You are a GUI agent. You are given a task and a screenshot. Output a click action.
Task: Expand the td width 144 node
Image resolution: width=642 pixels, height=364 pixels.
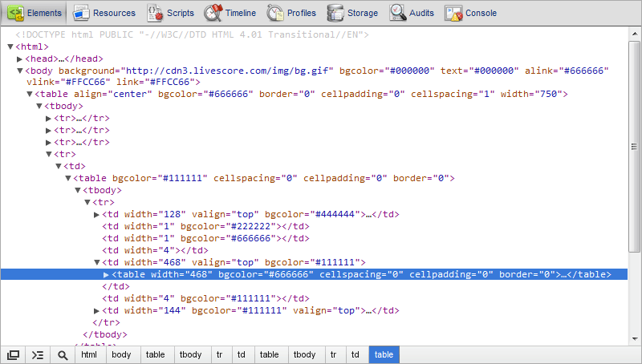[x=96, y=311]
